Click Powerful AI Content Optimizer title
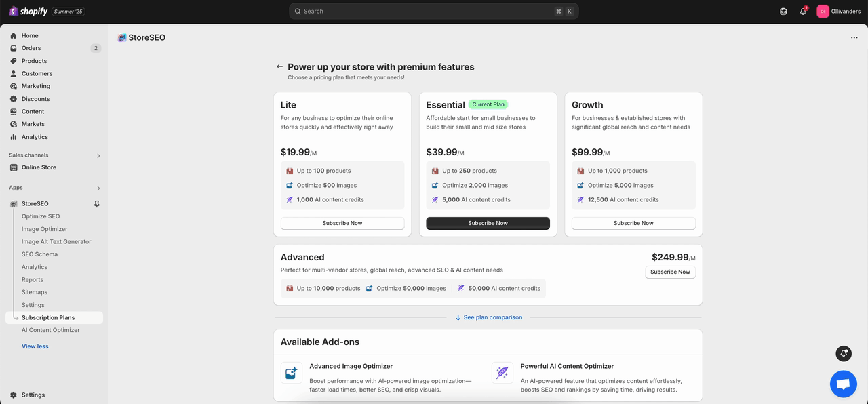 (x=567, y=366)
